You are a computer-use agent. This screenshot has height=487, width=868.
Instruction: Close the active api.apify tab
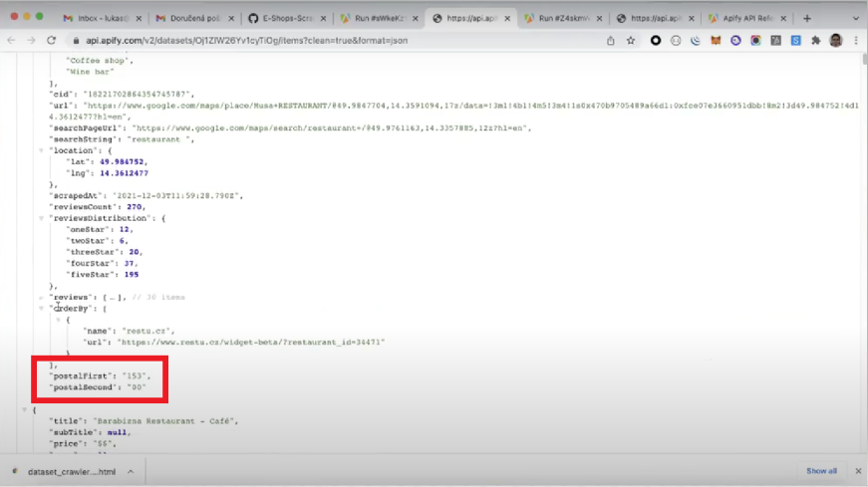(x=507, y=18)
